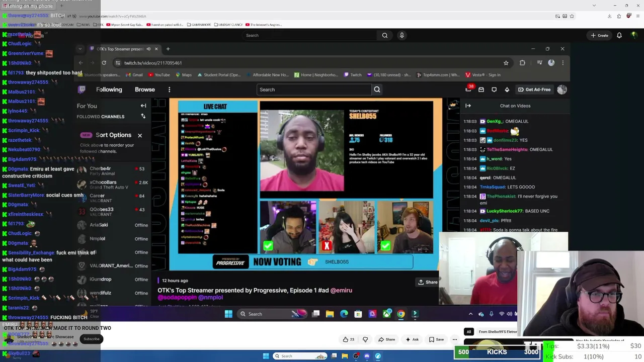Open Start menu on outer taskbar

[x=266, y=356]
